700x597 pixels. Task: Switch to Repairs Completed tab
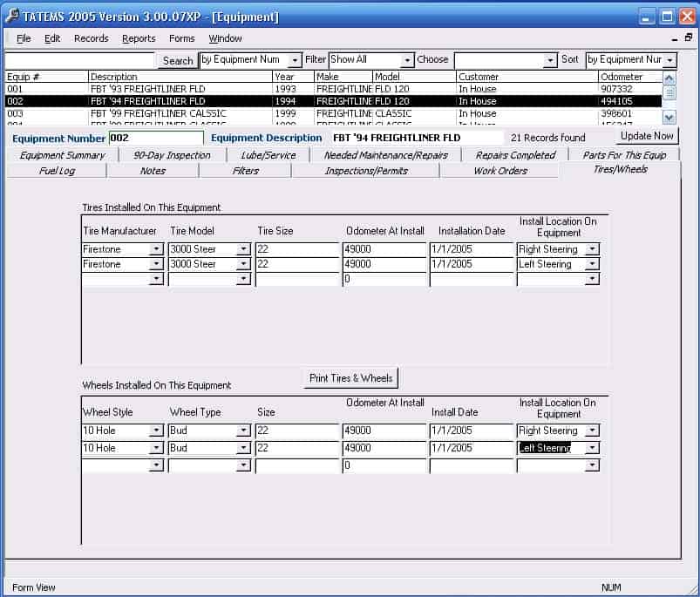click(515, 155)
